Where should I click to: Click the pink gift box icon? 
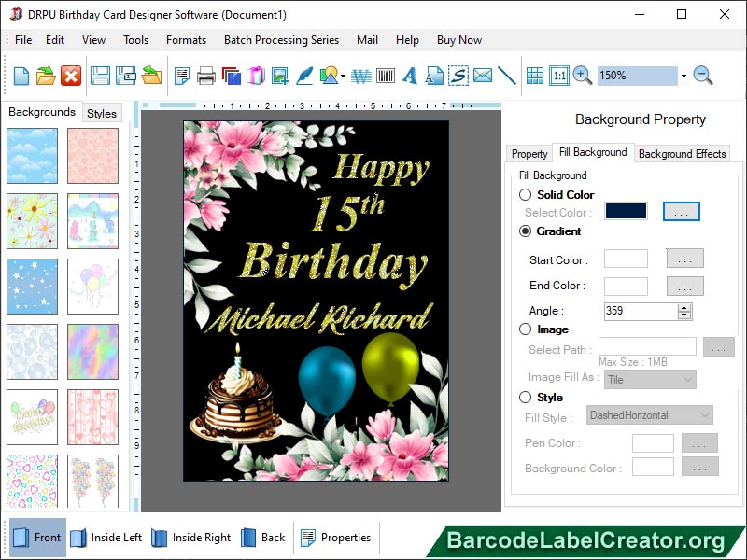tap(255, 76)
